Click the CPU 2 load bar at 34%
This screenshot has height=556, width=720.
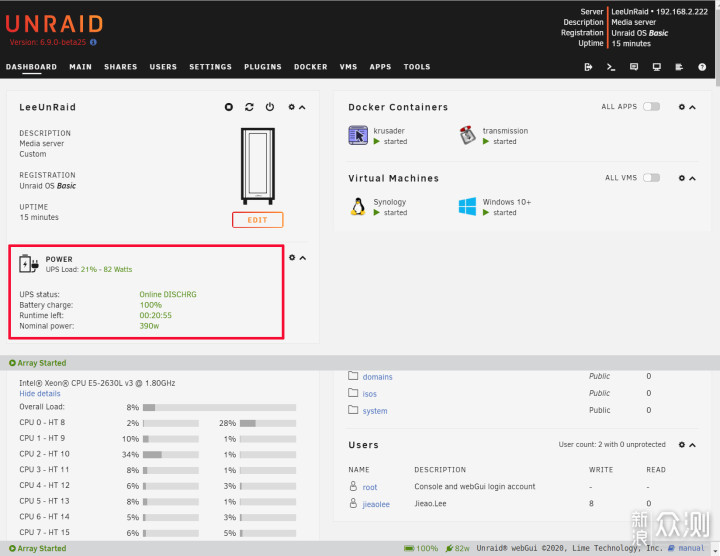171,455
